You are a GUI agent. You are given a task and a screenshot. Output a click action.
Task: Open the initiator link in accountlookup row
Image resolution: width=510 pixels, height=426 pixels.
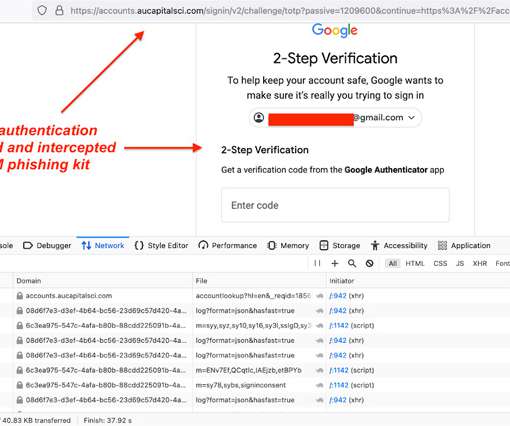(338, 296)
